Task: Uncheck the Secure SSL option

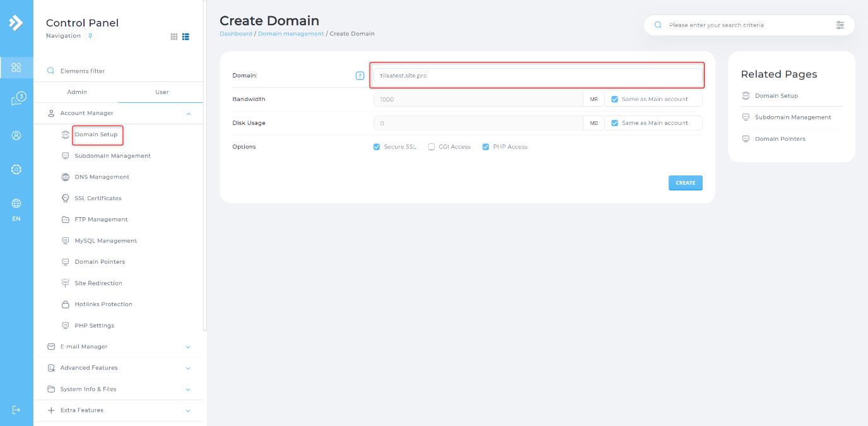Action: click(377, 146)
